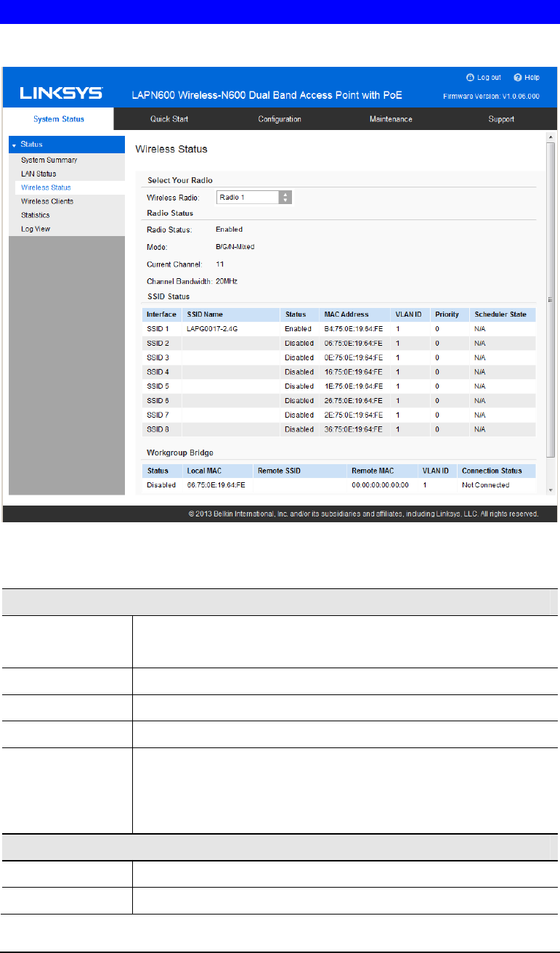
Task: Click the Log out icon
Action: click(x=469, y=77)
